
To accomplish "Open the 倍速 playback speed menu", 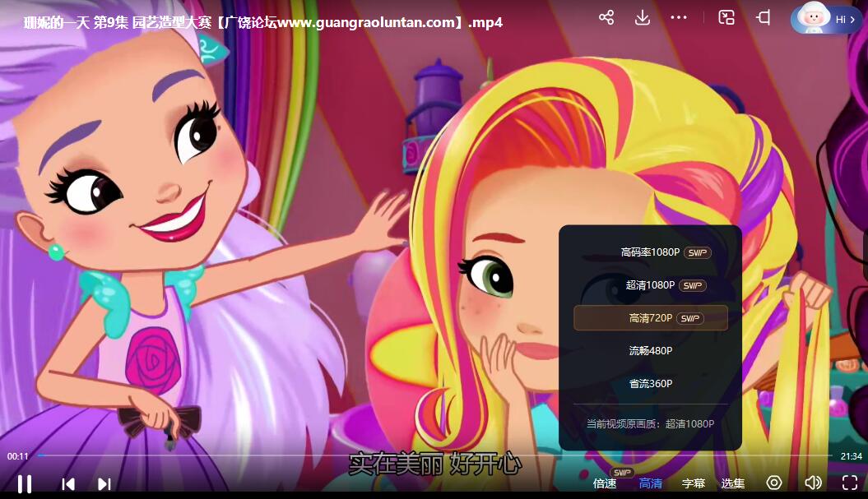I will pos(605,483).
